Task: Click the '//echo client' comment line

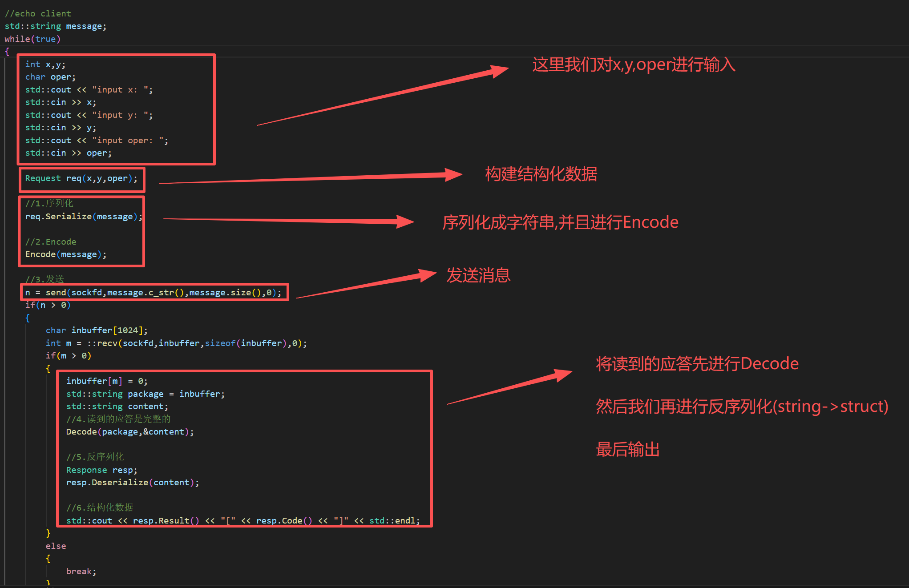Action: (x=38, y=13)
